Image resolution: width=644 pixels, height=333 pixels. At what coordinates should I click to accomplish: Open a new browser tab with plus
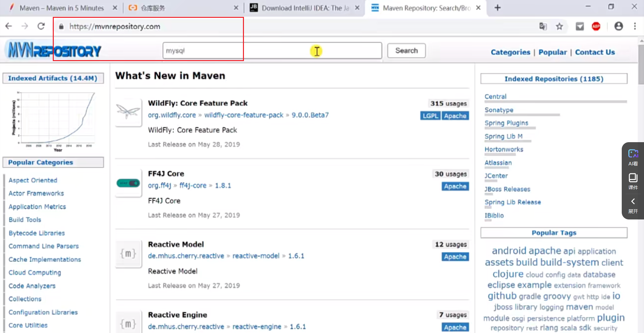tap(498, 8)
